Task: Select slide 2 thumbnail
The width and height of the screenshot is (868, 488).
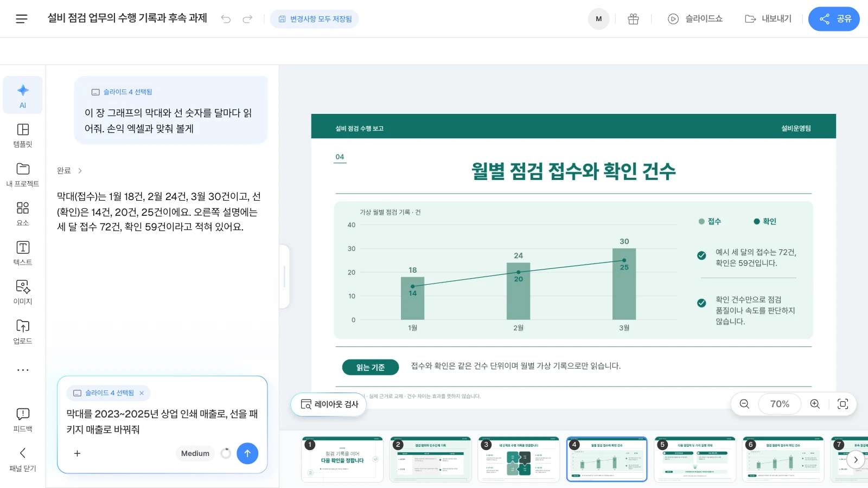Action: click(x=430, y=459)
